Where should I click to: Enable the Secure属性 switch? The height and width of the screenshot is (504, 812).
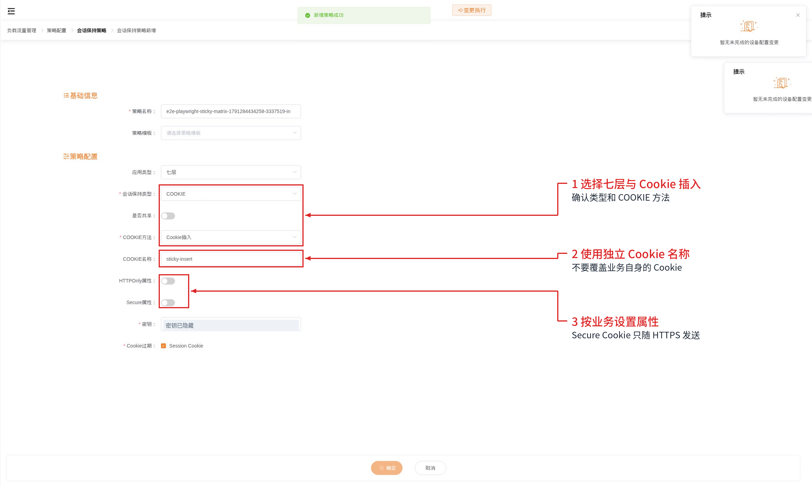168,303
